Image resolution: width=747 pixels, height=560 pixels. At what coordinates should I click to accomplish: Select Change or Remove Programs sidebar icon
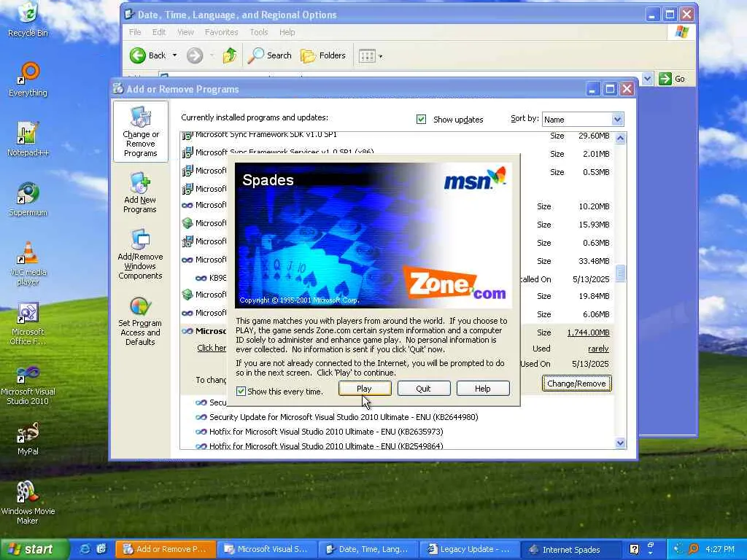(x=141, y=132)
